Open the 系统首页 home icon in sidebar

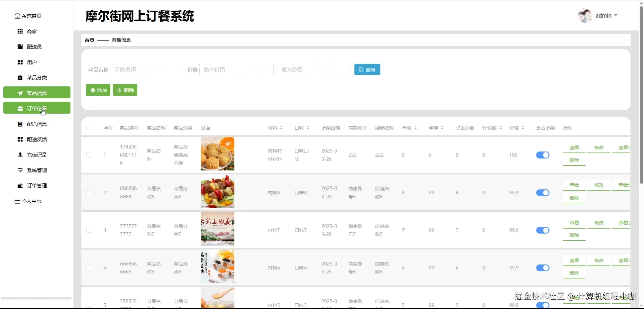(x=17, y=15)
